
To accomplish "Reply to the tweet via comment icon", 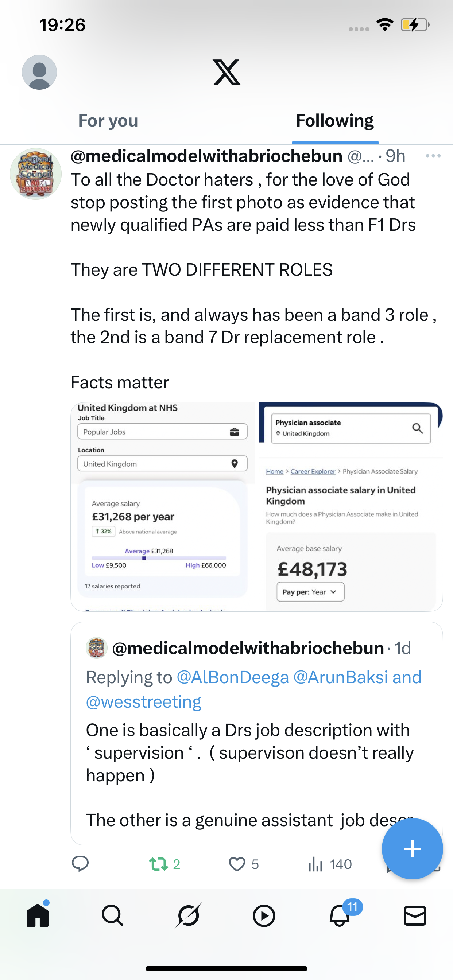I will pyautogui.click(x=80, y=864).
